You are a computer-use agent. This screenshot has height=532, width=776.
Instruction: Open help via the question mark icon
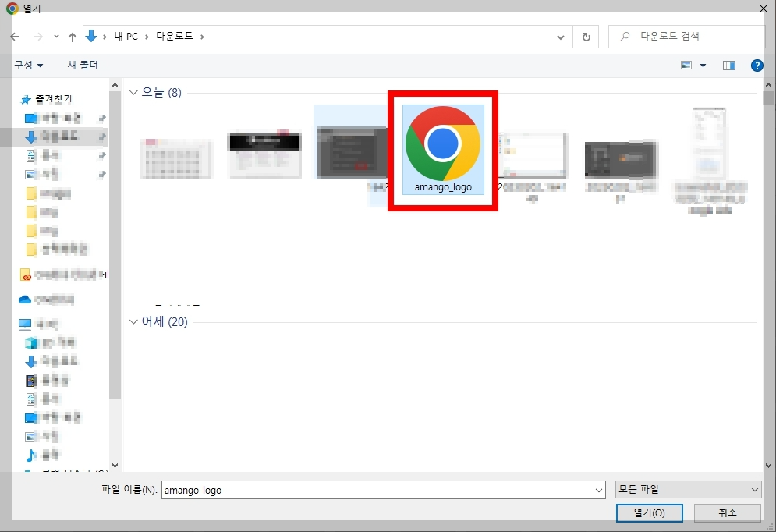pyautogui.click(x=757, y=66)
